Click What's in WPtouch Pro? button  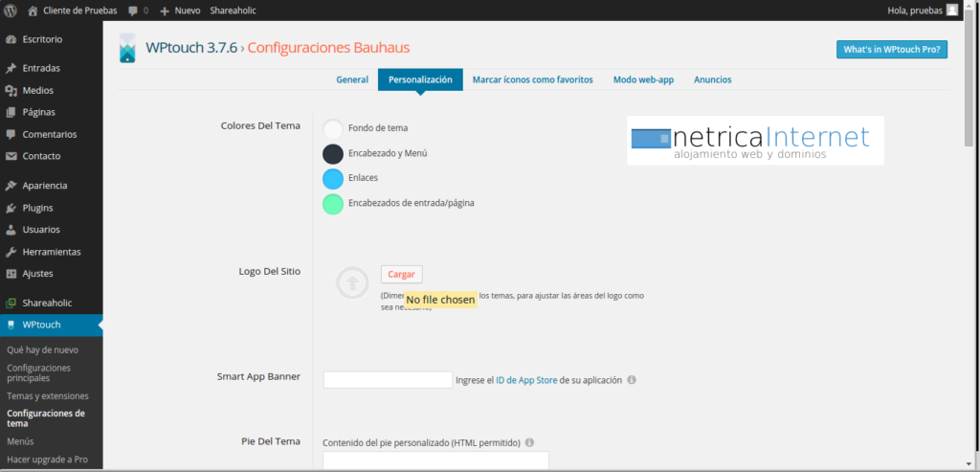tap(891, 50)
